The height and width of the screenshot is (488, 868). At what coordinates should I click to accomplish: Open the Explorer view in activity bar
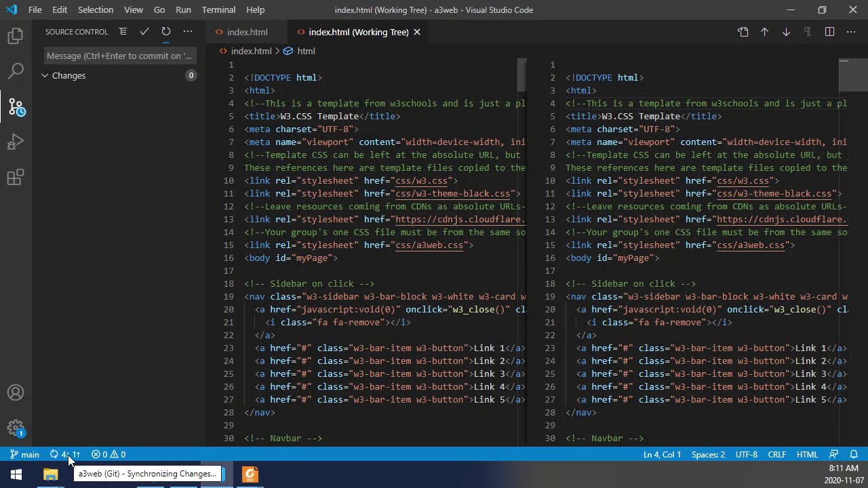(16, 36)
